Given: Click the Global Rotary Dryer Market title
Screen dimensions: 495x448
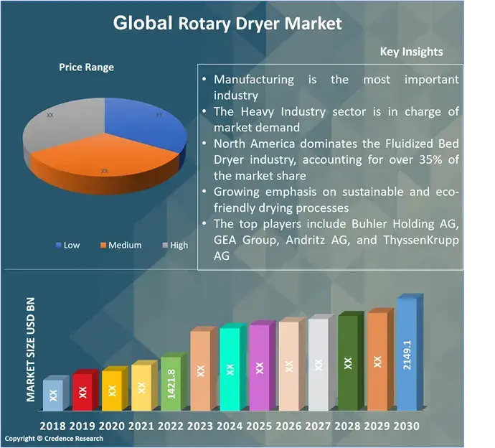Looking at the screenshot, I should click(227, 23).
